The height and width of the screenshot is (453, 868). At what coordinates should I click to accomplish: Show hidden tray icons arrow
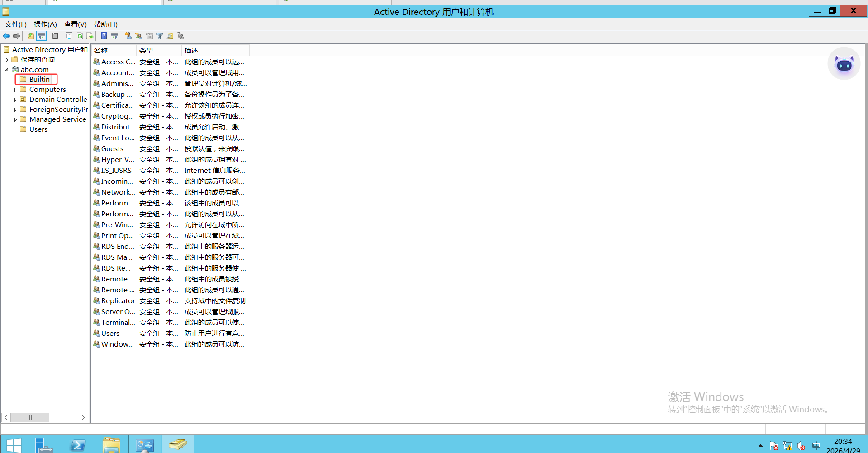(760, 446)
